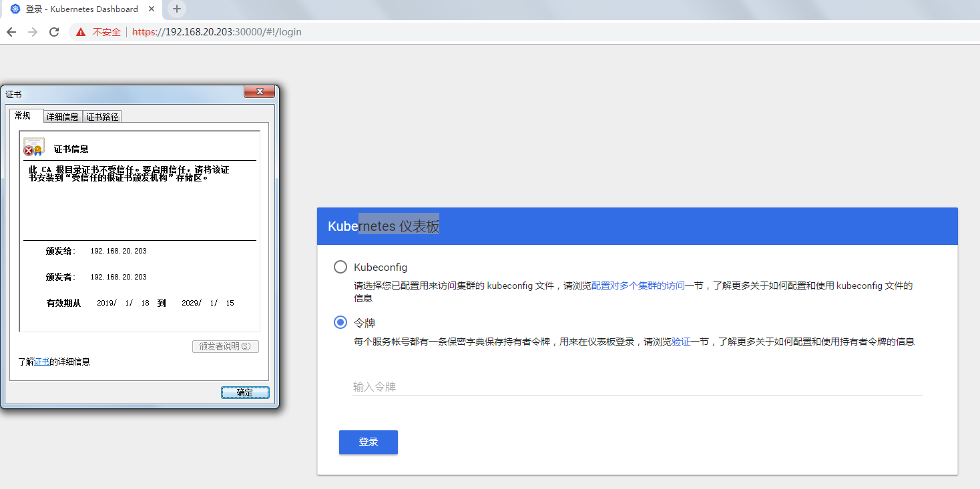Open the 证书 link in the dialog
The image size is (980, 489).
tap(41, 362)
